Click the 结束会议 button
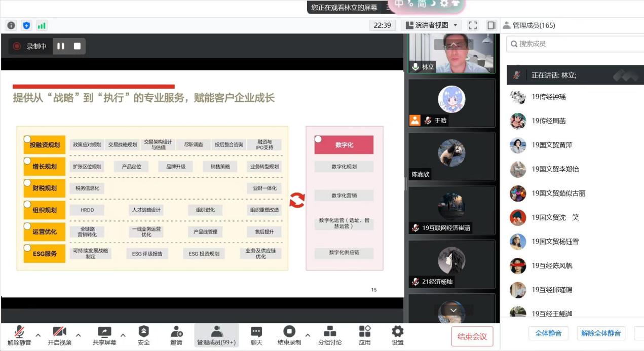 (x=472, y=337)
